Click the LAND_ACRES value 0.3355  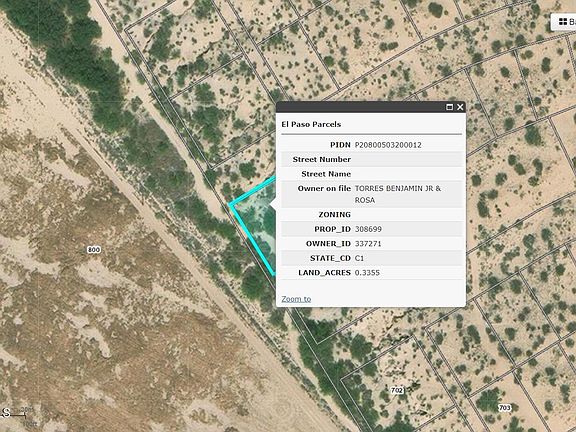[x=367, y=273]
